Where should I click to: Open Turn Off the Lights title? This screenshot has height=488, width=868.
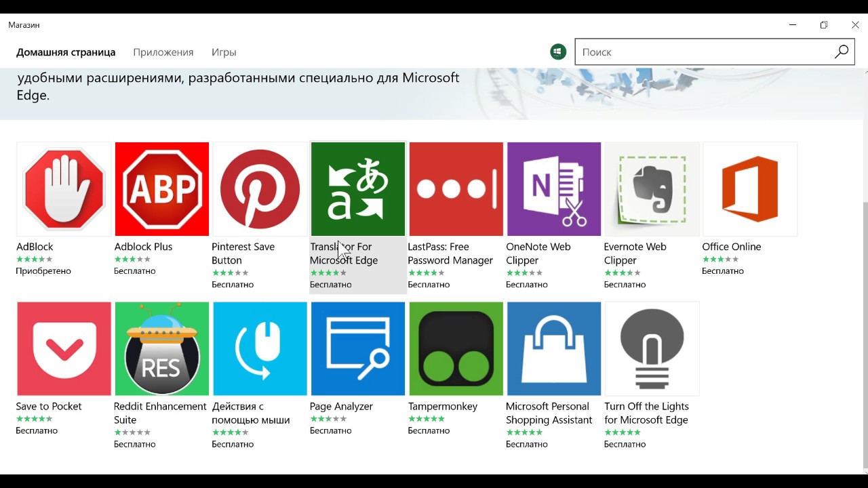coord(646,413)
